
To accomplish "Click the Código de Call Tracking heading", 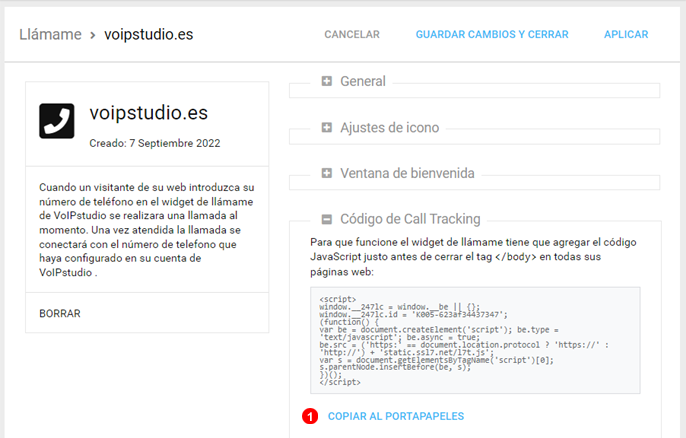I will (x=410, y=219).
